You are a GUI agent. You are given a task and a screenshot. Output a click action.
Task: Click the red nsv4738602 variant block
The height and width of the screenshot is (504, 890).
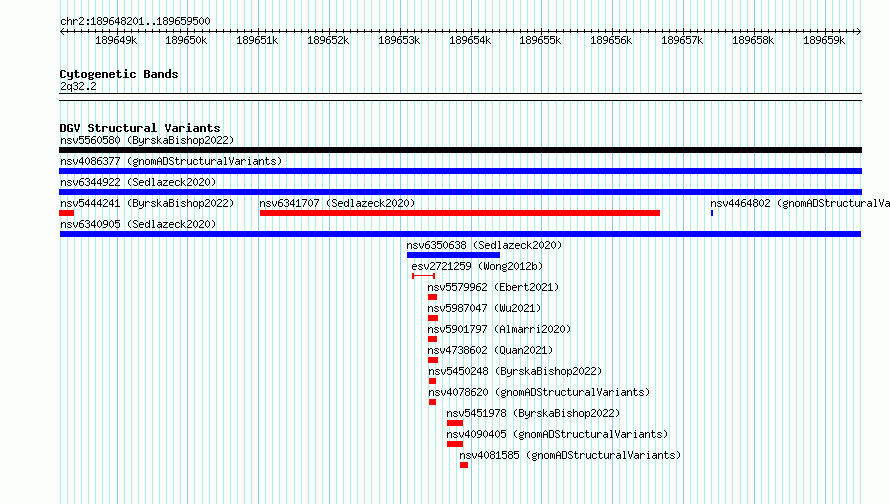[433, 360]
